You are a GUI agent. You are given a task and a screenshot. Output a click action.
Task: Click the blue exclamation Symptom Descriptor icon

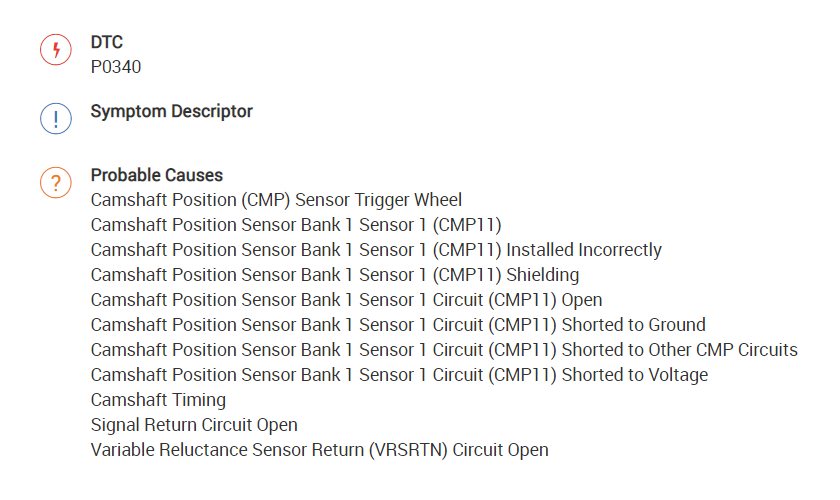[56, 119]
